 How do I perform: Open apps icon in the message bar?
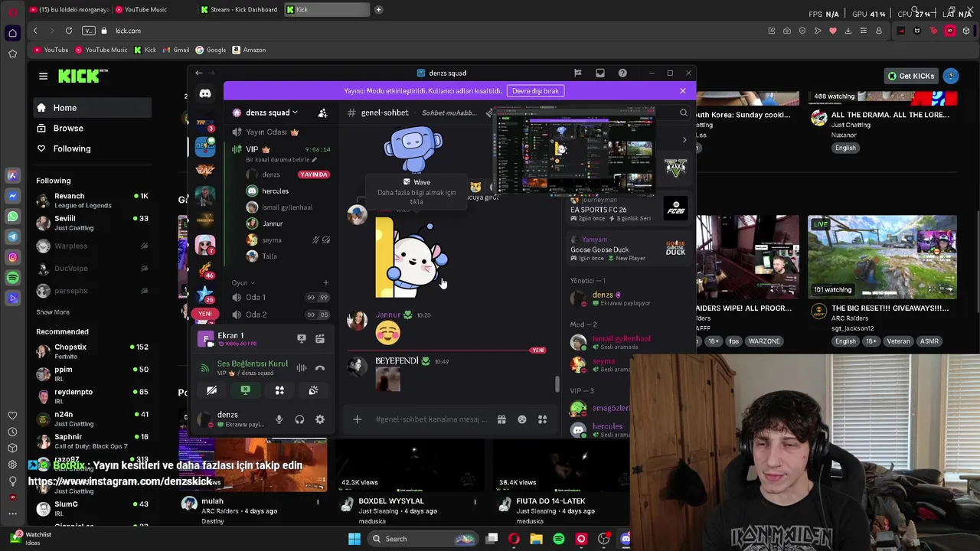(x=542, y=419)
